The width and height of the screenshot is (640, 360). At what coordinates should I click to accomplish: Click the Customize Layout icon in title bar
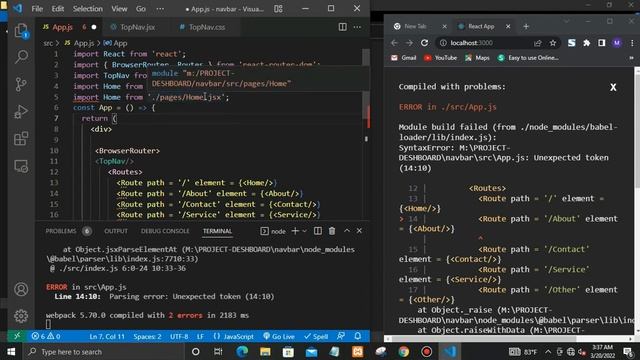tap(278, 9)
